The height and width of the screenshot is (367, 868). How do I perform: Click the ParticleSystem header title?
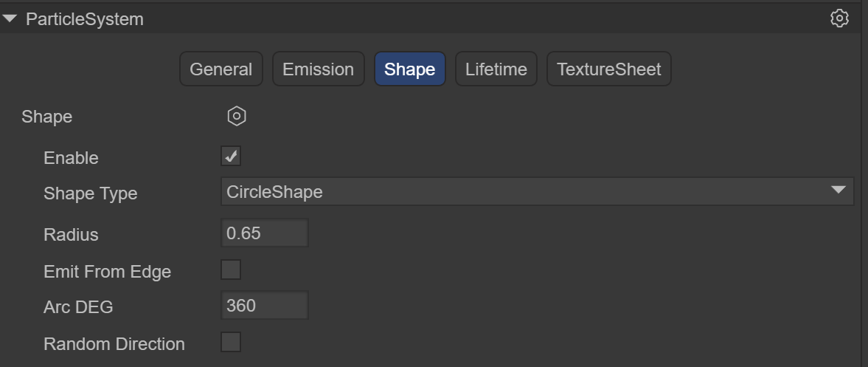85,19
